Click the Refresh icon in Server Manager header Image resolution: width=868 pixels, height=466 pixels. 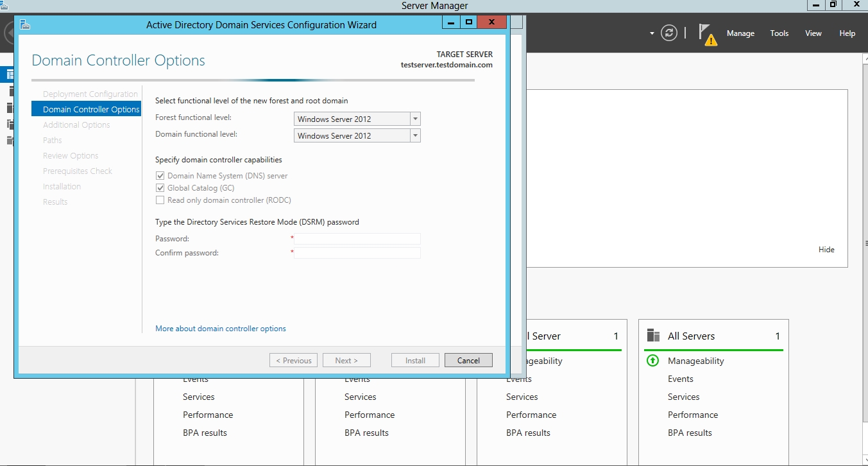pyautogui.click(x=669, y=33)
